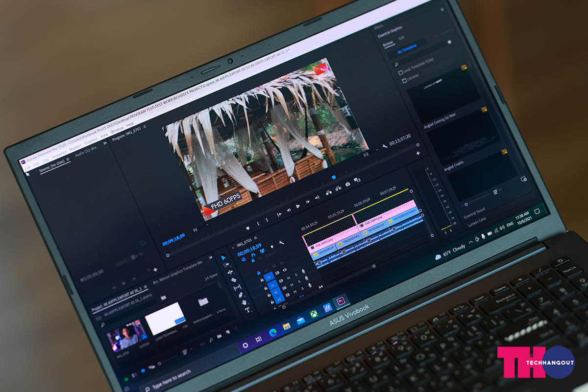This screenshot has height=392, width=588.
Task: Export a frame with the camera icon
Action: 347,184
